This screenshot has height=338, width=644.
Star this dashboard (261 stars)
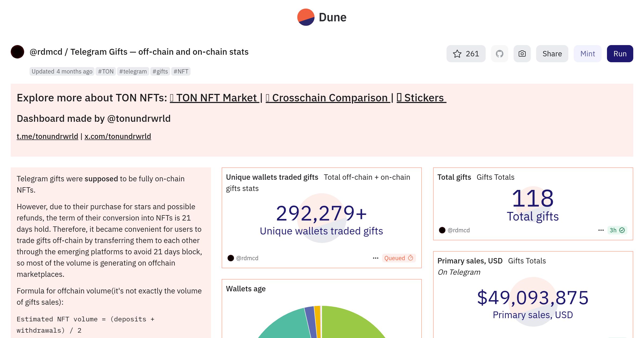click(466, 54)
